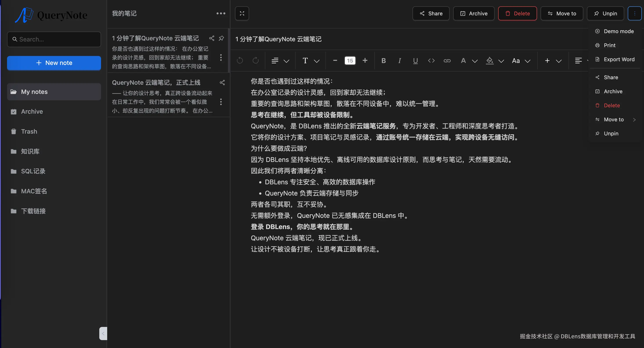Open the insert element dropdown next to plus icon

[x=559, y=61]
